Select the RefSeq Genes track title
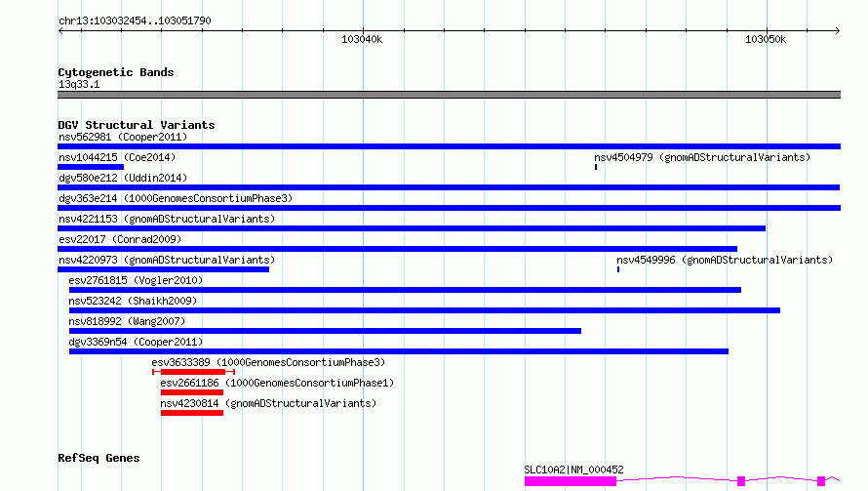The image size is (868, 491). 99,458
